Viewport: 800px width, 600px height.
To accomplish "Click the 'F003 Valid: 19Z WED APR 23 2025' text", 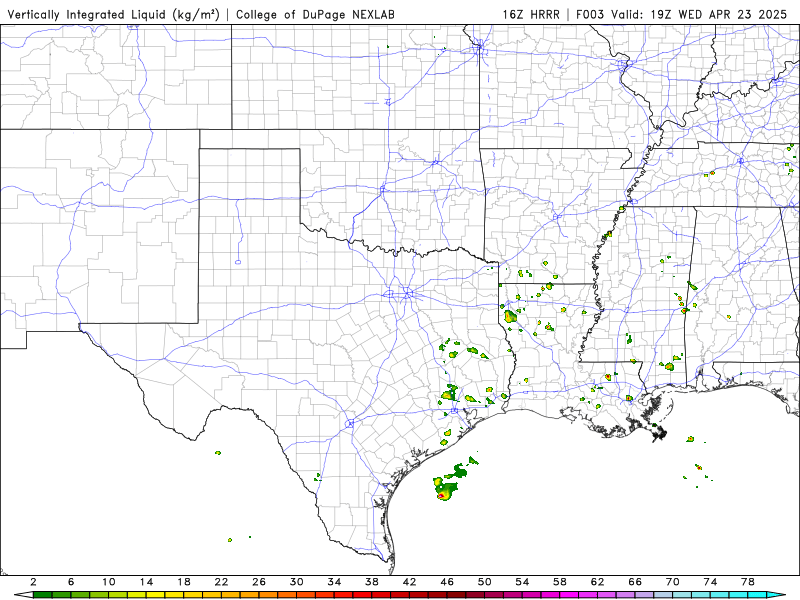I will click(x=681, y=14).
